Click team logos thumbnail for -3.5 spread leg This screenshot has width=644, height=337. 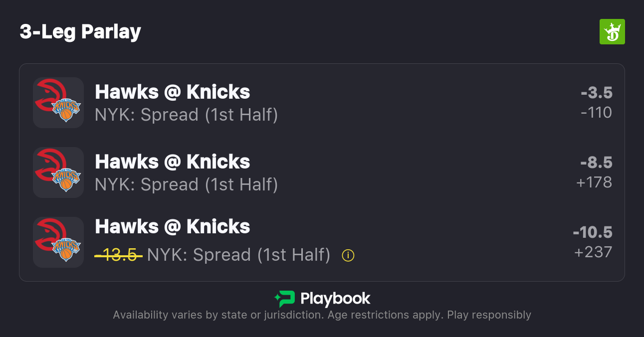click(58, 103)
